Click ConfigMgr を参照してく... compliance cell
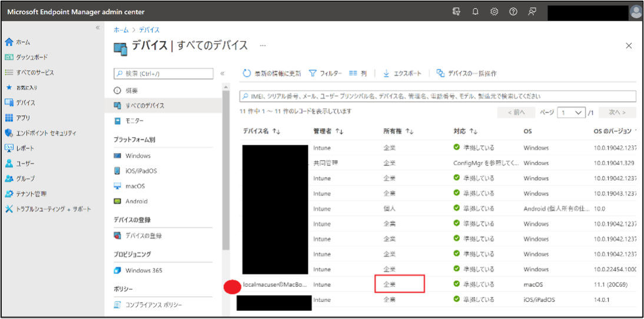The image size is (644, 319). [x=486, y=162]
